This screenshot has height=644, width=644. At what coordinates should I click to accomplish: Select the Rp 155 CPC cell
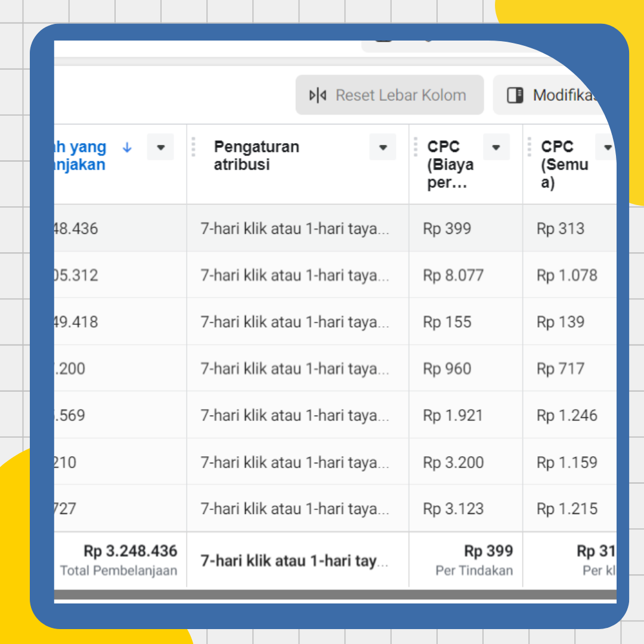pos(447,322)
